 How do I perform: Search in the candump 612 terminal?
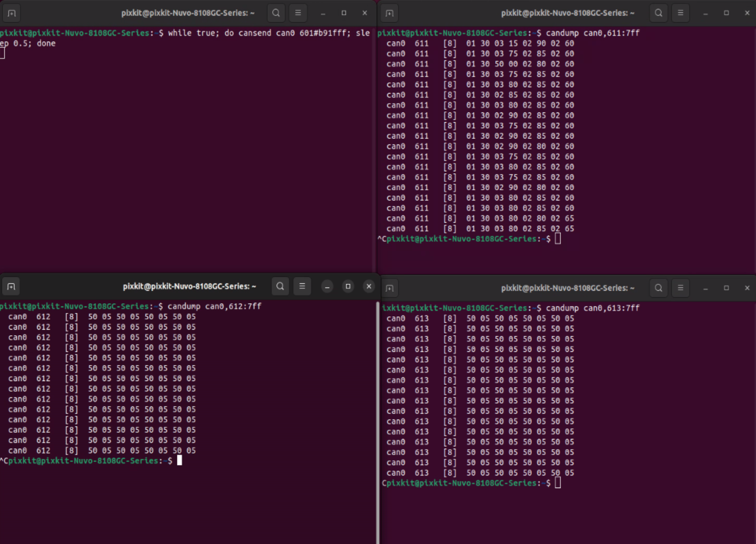click(x=280, y=286)
